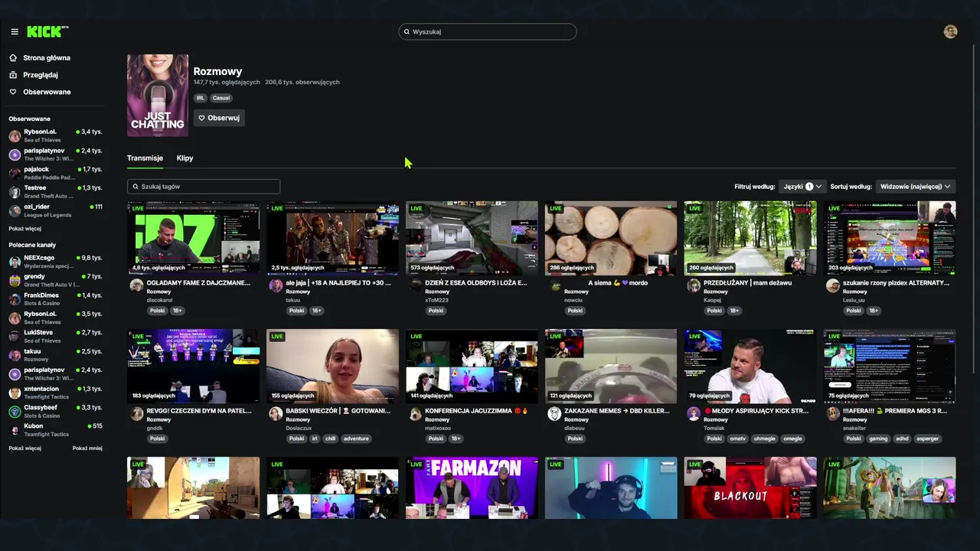Open the Języki language filter dropdown

tap(802, 186)
